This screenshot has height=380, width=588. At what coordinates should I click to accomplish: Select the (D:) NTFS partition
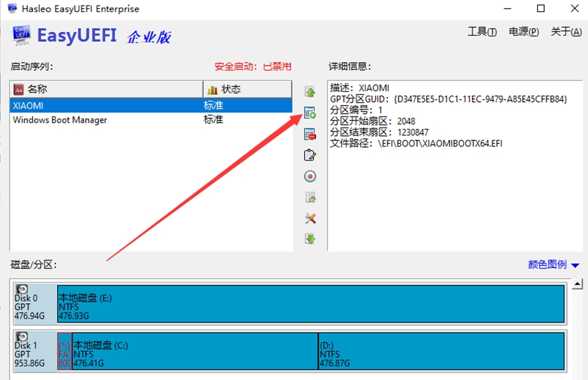(442, 351)
